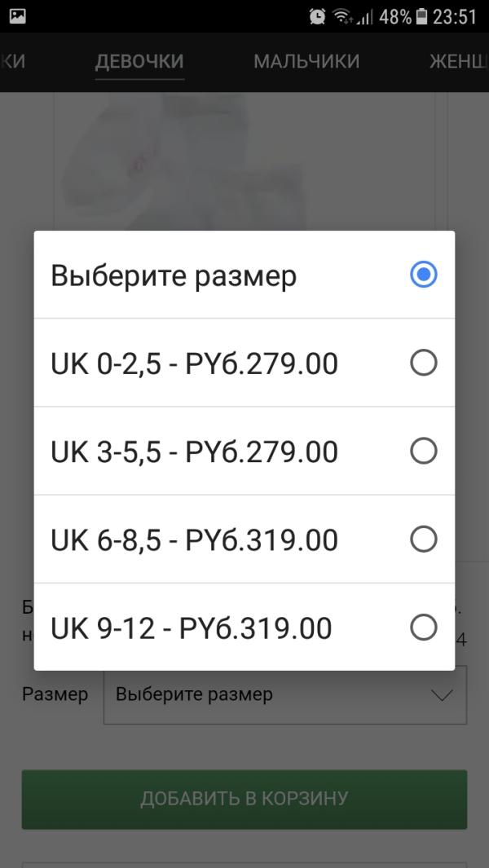
Task: Choose the UK 0-2,5 - РУб.279.00 option text
Action: (x=195, y=364)
